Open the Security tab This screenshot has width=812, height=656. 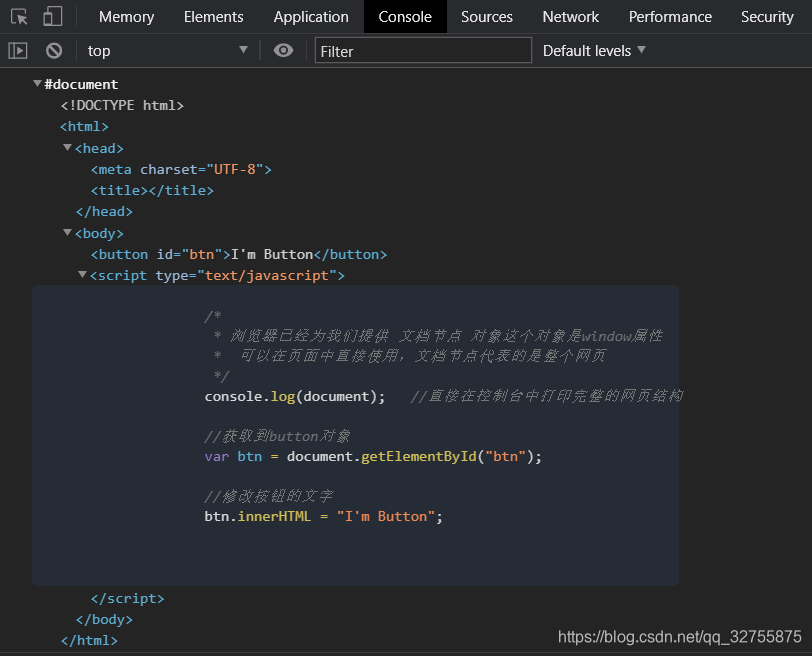(767, 17)
